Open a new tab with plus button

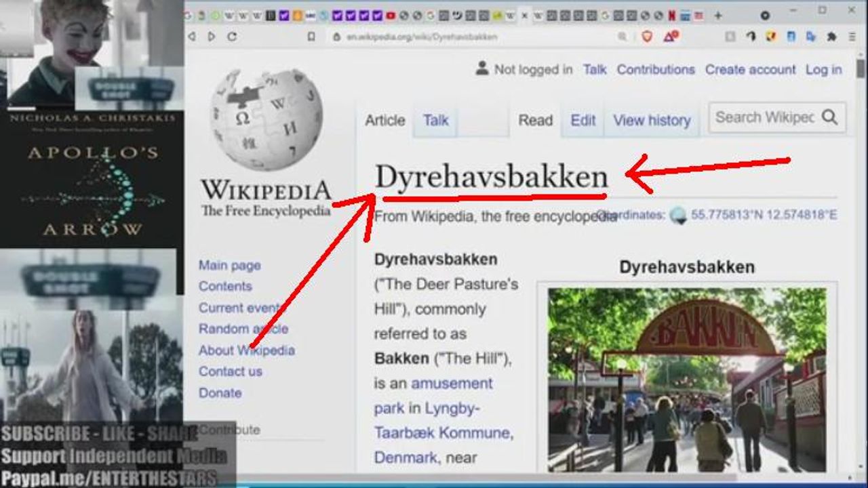click(717, 15)
